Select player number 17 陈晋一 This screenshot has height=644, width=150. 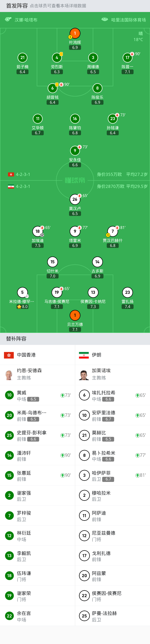(x=127, y=58)
